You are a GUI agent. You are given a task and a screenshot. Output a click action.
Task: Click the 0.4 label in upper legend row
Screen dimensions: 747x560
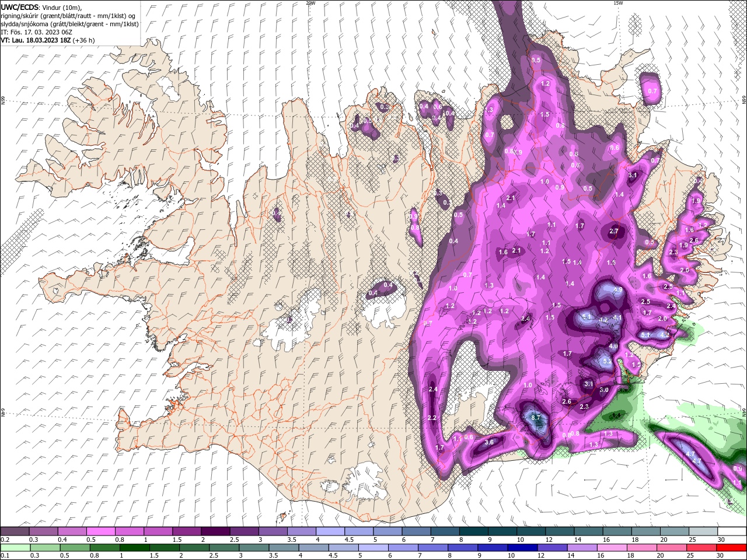point(62,540)
